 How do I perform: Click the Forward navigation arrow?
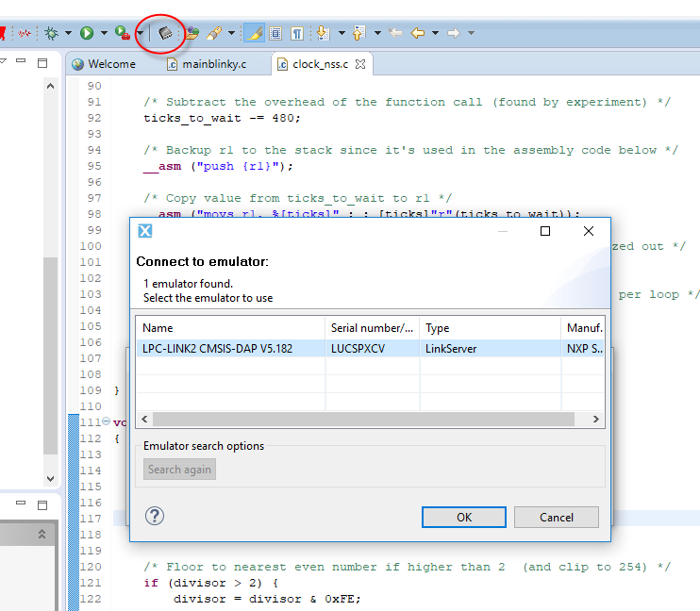click(454, 33)
